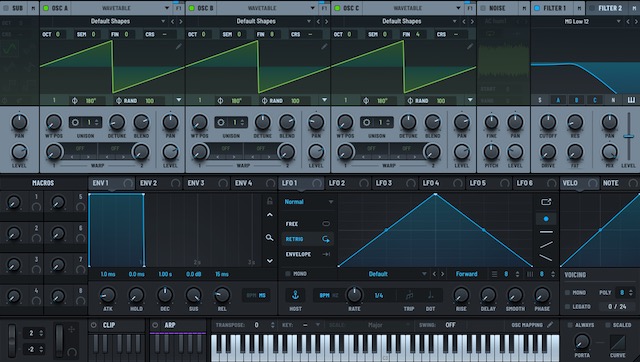Click OSC B phase icon beside 180°

(x=220, y=100)
